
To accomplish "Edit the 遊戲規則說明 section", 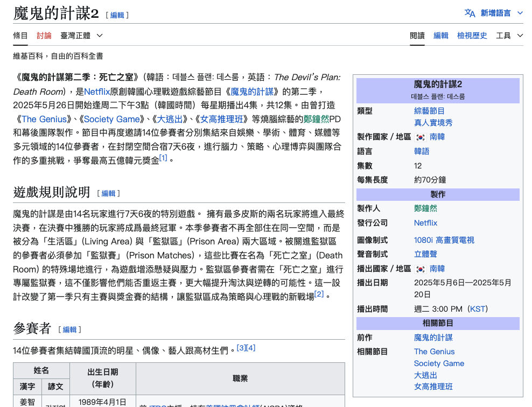I will 108,193.
